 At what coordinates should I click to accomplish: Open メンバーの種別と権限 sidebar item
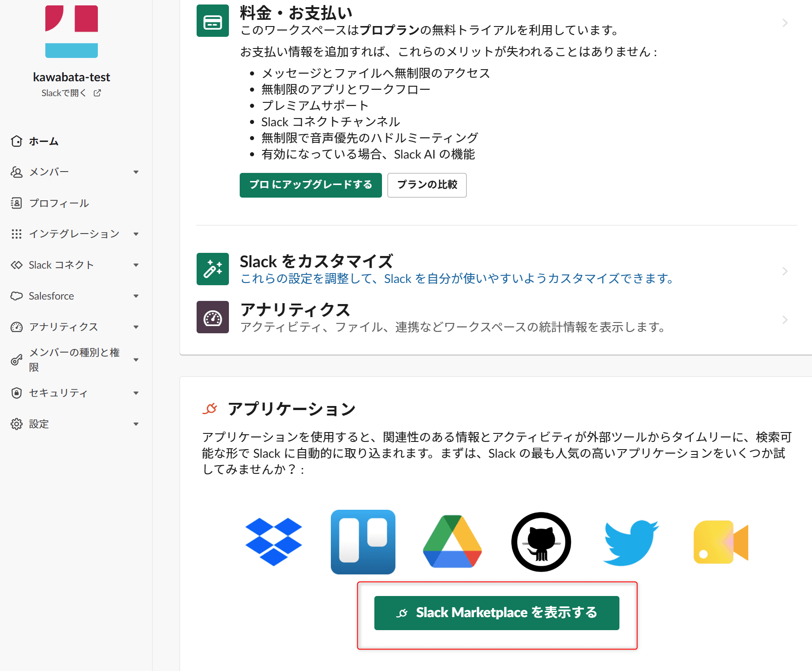pyautogui.click(x=74, y=360)
